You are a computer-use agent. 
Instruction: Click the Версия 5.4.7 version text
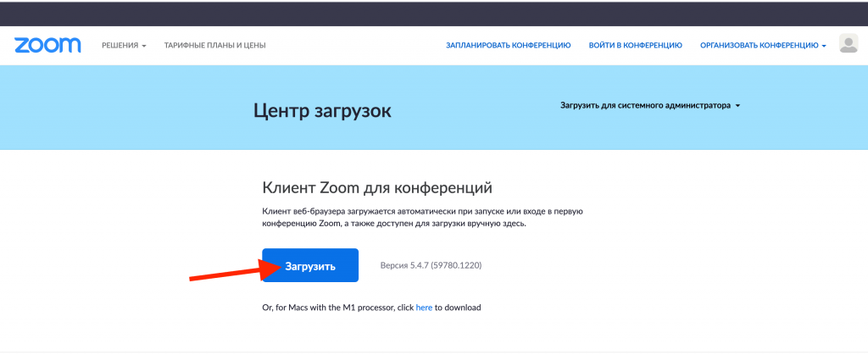pos(431,265)
